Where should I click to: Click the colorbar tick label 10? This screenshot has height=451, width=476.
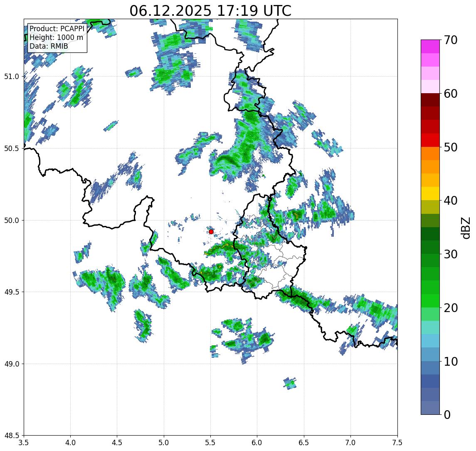click(x=451, y=361)
